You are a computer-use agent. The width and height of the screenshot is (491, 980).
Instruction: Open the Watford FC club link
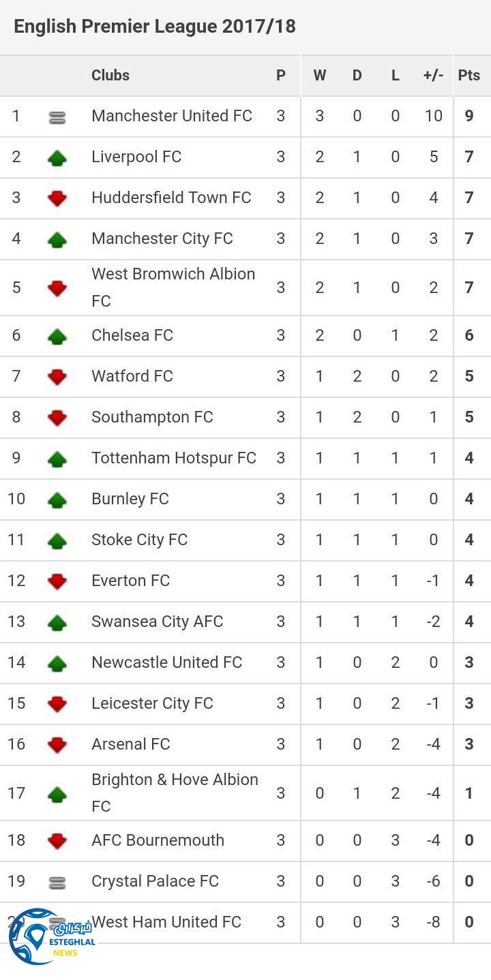(x=132, y=376)
